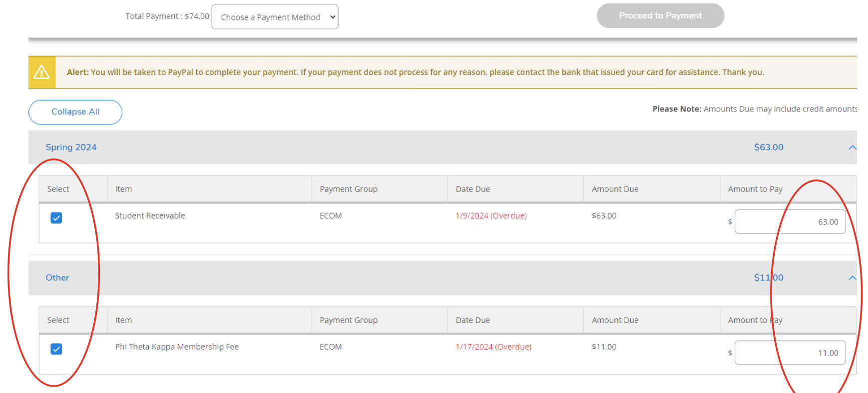Collapse the Other section chevron

tap(852, 278)
